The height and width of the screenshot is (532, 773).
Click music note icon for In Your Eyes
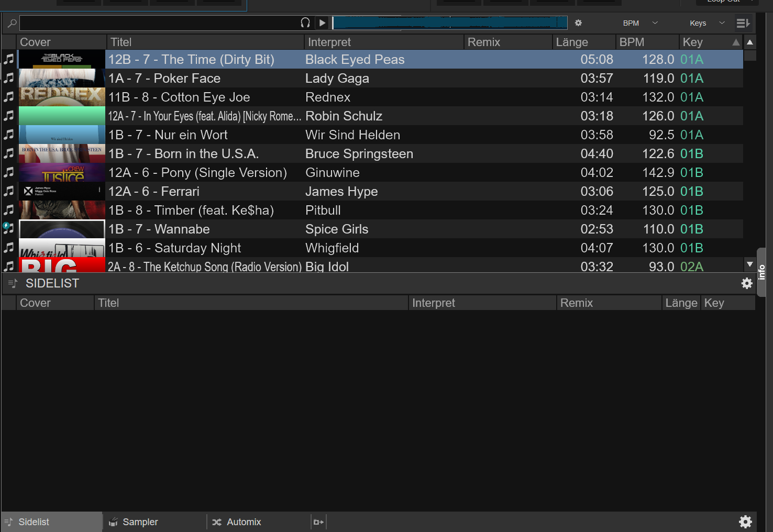[x=9, y=116]
